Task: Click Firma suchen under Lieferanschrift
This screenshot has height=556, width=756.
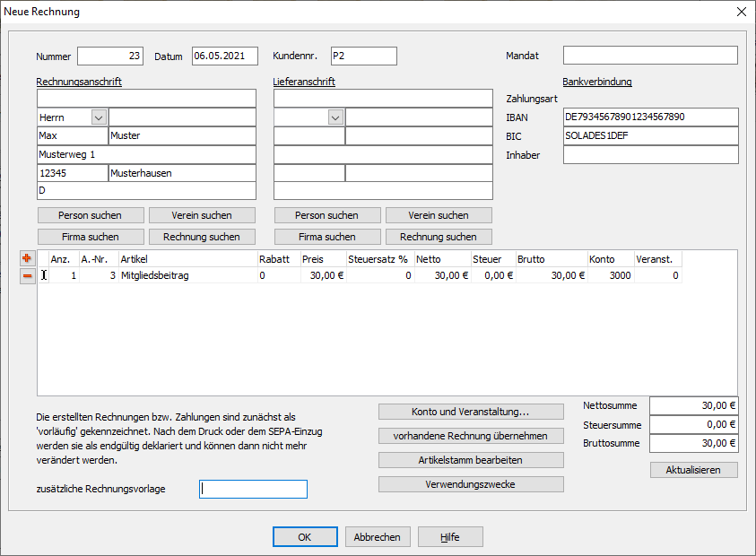Action: tap(327, 237)
